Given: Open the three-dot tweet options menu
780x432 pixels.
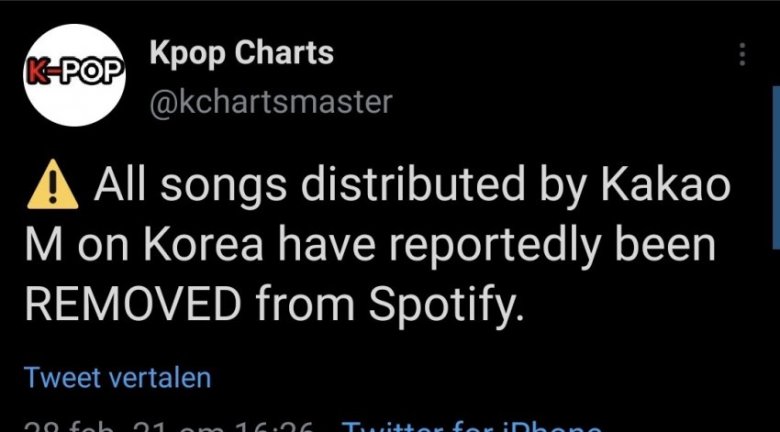Looking at the screenshot, I should pos(742,54).
